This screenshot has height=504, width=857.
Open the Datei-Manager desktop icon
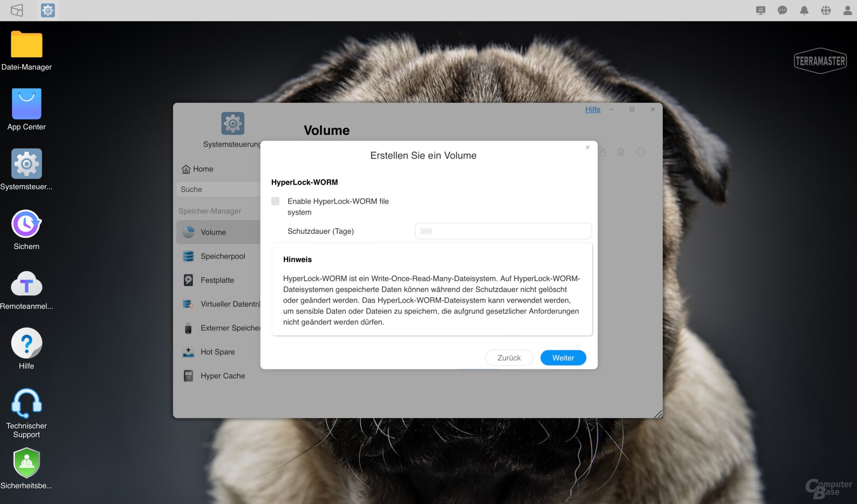pos(27,45)
